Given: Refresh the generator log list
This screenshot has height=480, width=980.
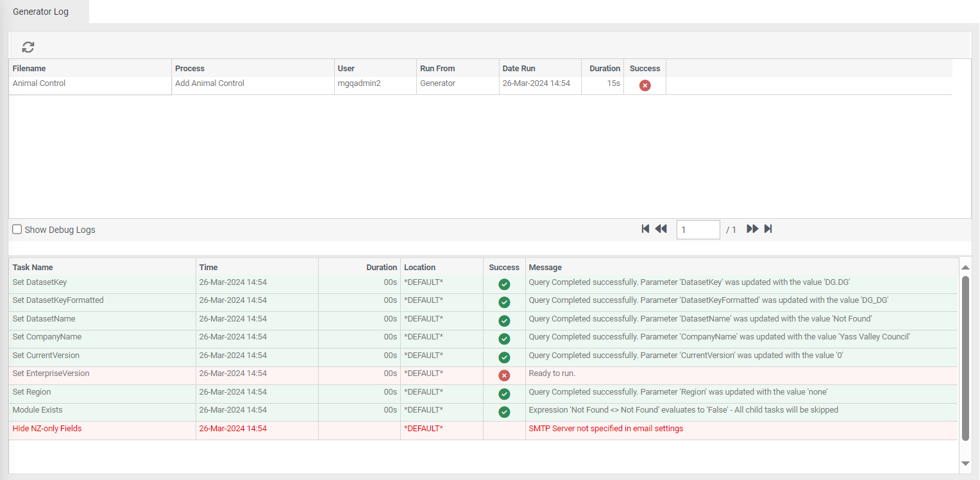Looking at the screenshot, I should pyautogui.click(x=28, y=46).
